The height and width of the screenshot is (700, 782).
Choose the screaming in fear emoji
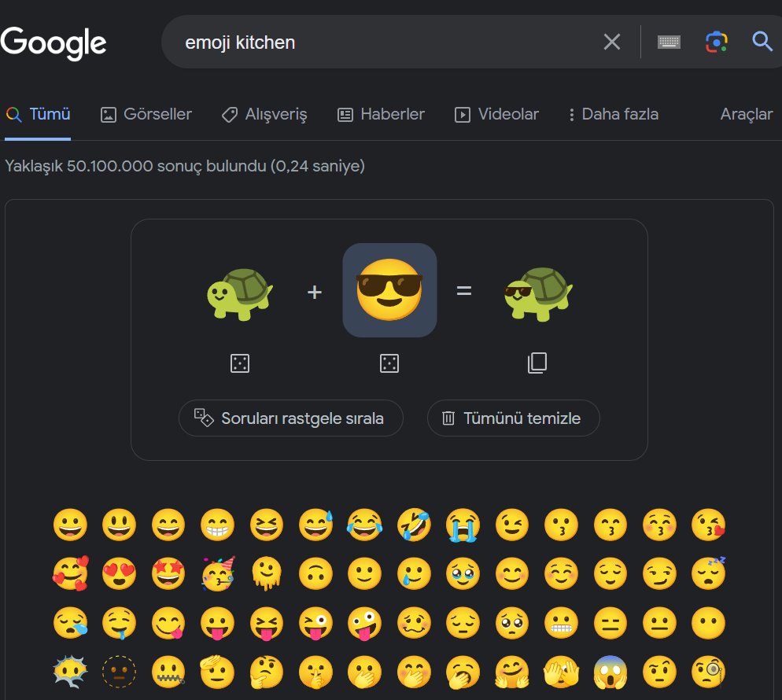(610, 672)
